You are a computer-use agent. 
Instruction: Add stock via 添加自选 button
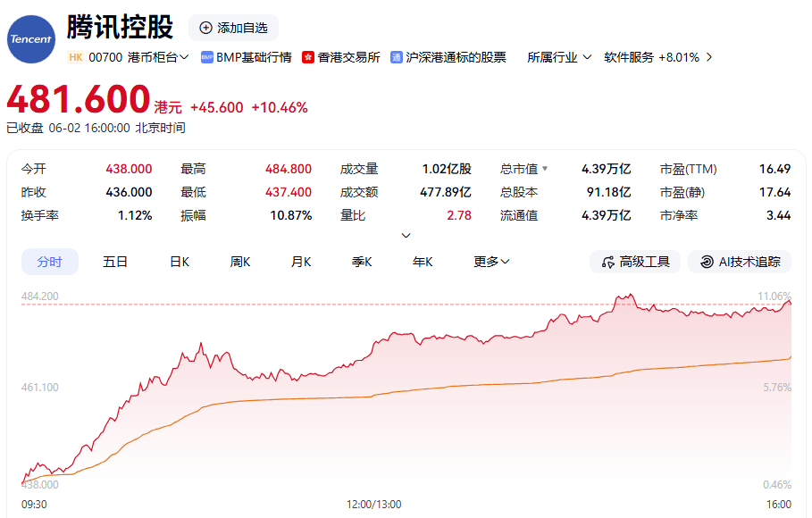233,28
